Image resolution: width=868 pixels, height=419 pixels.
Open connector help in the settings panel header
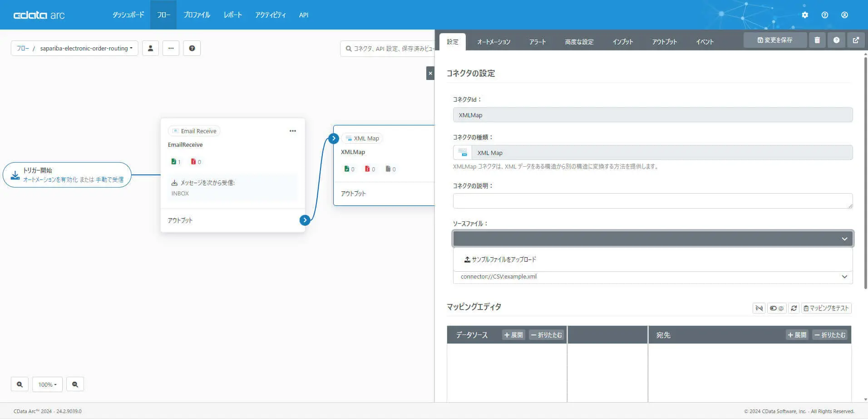(836, 40)
